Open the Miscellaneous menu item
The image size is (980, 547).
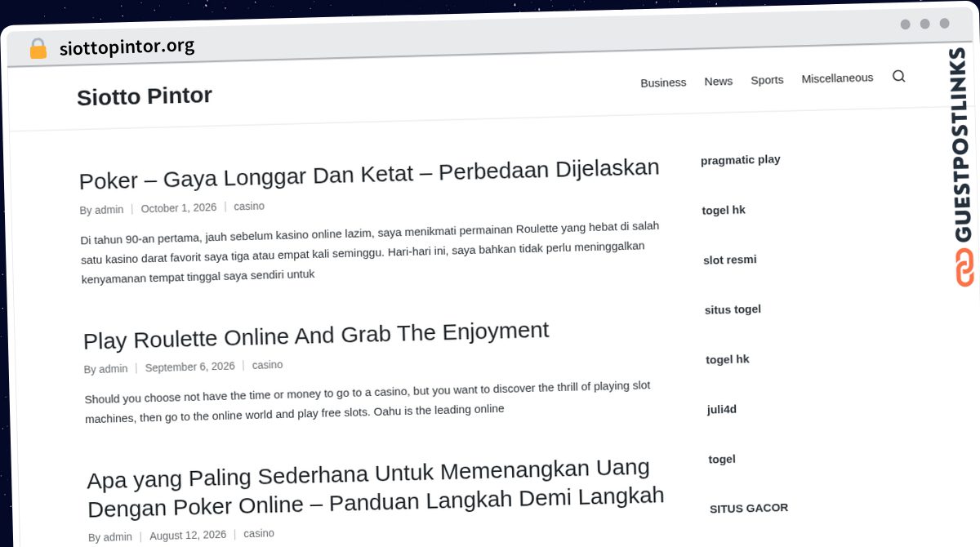(837, 78)
